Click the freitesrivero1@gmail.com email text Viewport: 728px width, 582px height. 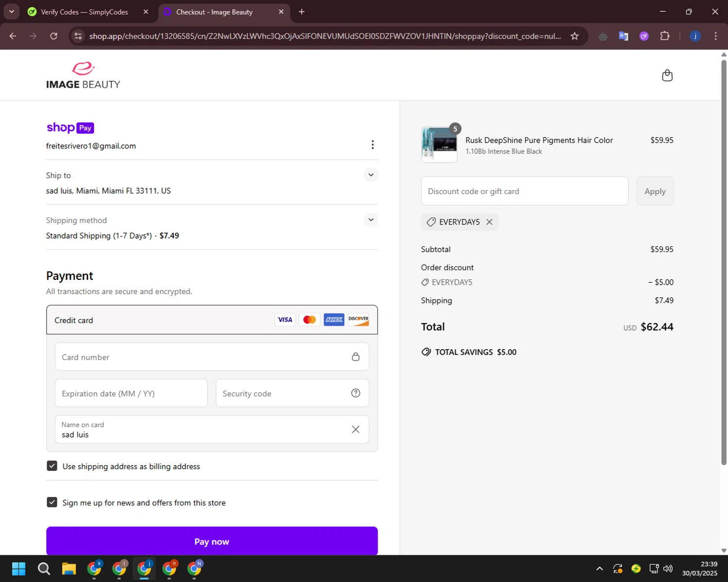(91, 146)
